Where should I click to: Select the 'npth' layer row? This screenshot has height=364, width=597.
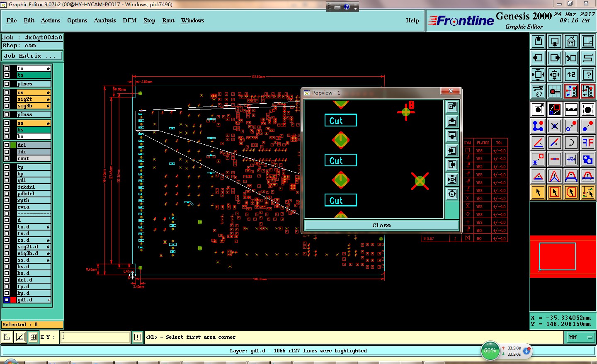(34, 200)
